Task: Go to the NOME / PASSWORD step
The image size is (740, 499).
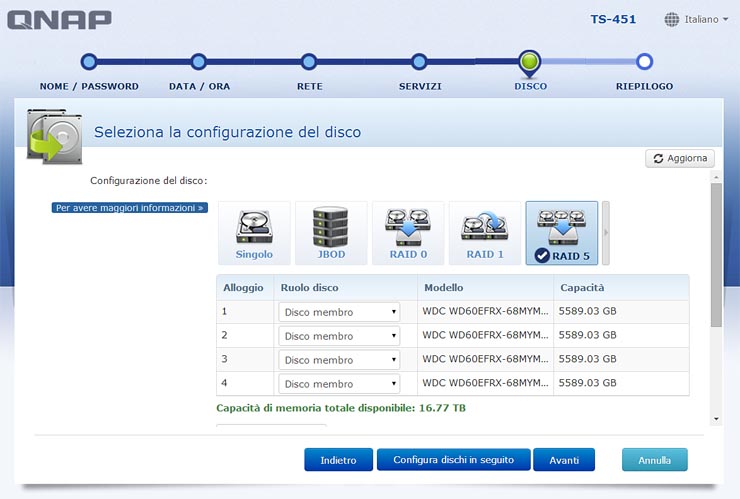Action: [x=89, y=63]
